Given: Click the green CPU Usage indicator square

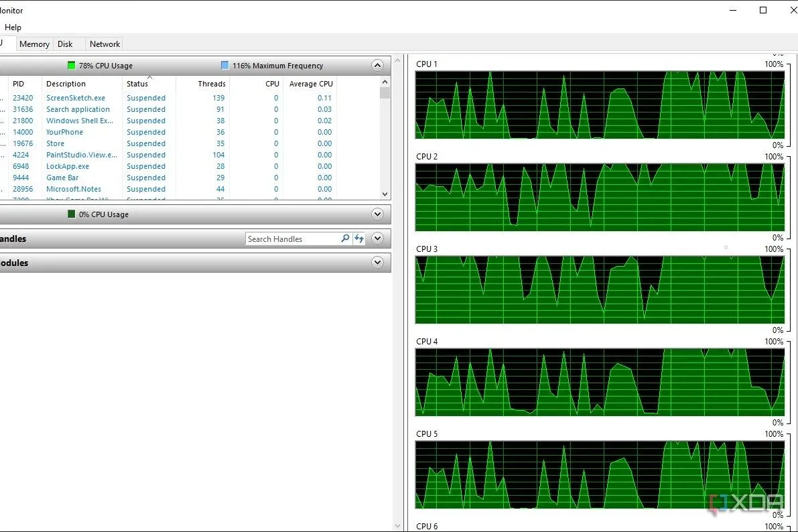Looking at the screenshot, I should pos(72,66).
